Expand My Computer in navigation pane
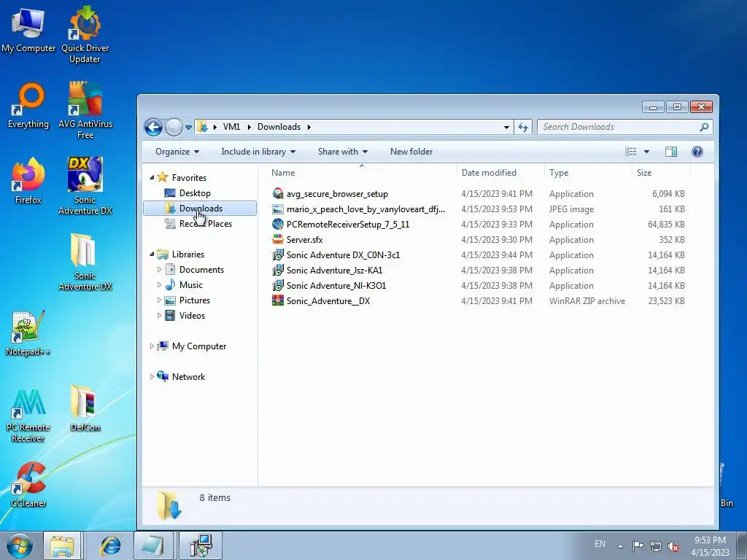Image resolution: width=747 pixels, height=560 pixels. (152, 346)
